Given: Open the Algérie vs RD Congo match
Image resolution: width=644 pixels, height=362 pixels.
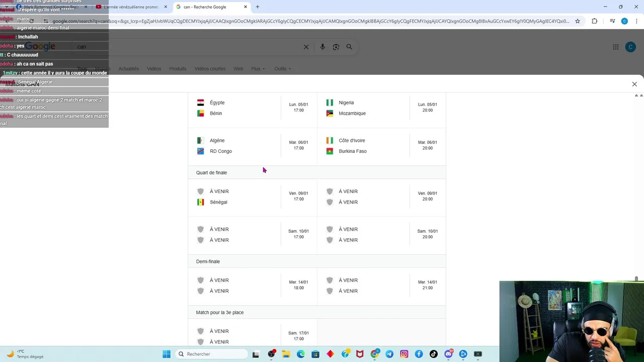Looking at the screenshot, I should (253, 146).
